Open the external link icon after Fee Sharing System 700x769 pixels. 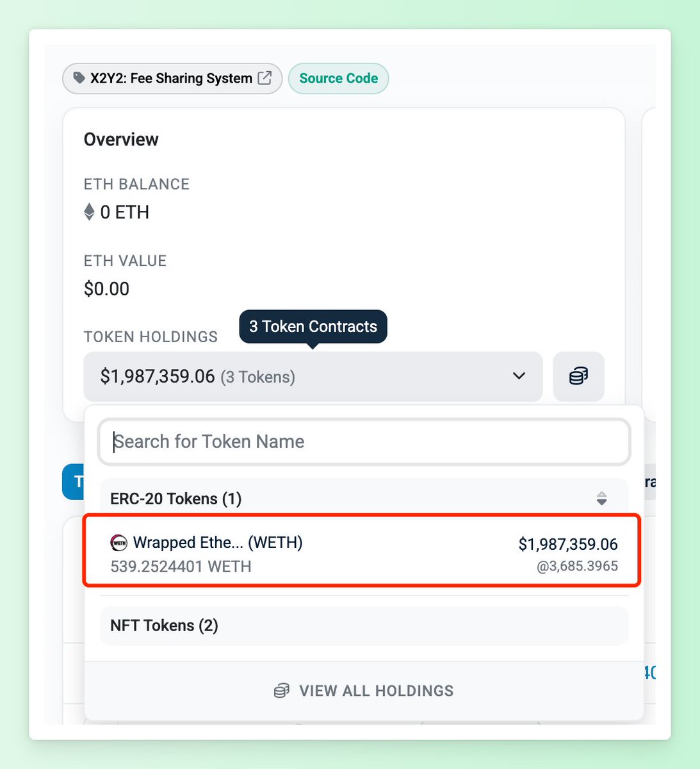[265, 78]
